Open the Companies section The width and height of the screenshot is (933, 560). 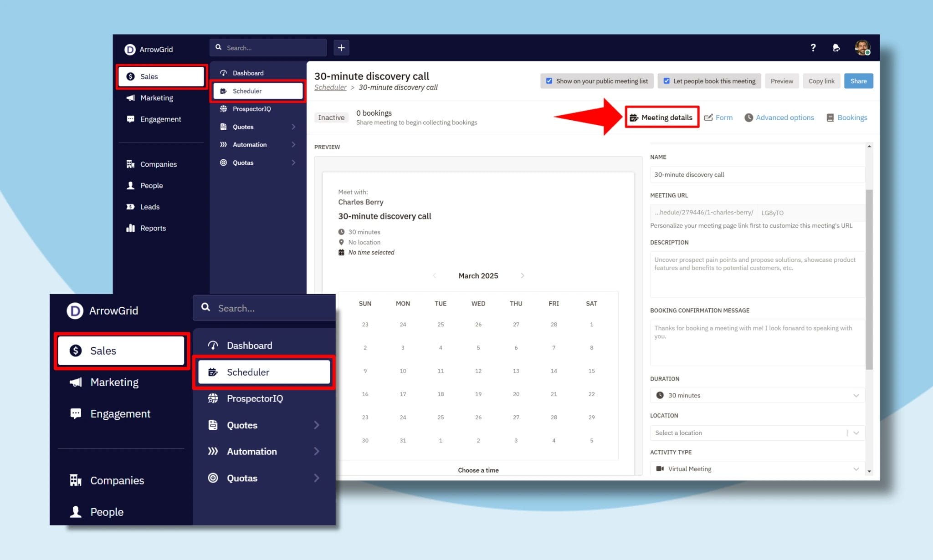[x=158, y=164]
